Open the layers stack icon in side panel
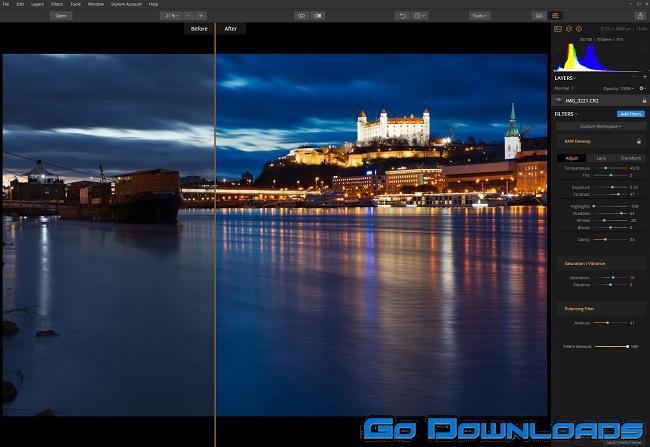This screenshot has height=447, width=650. [x=569, y=30]
